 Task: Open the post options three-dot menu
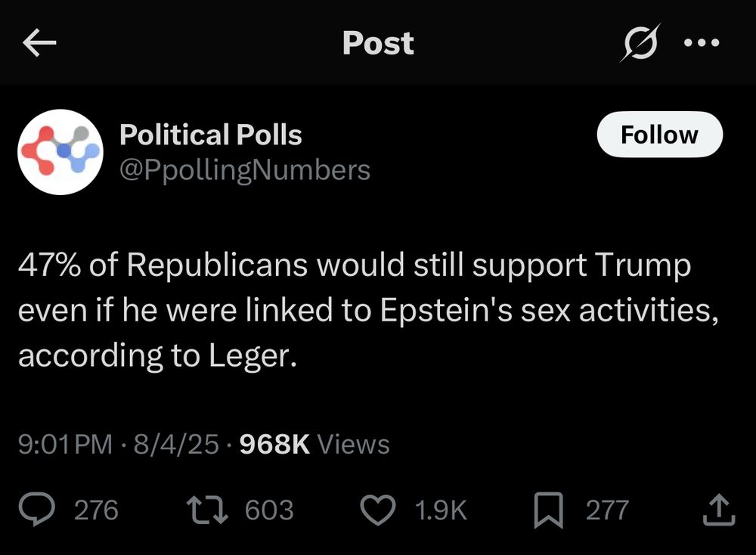click(700, 43)
